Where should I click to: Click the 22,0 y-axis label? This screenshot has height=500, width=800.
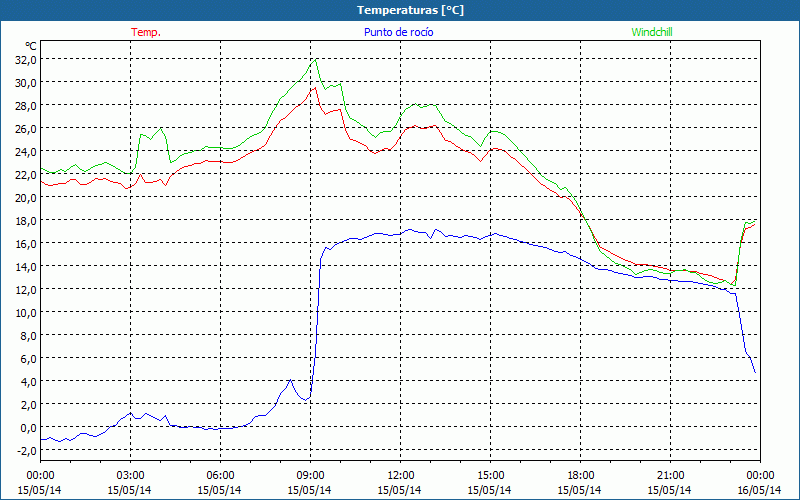click(x=27, y=175)
